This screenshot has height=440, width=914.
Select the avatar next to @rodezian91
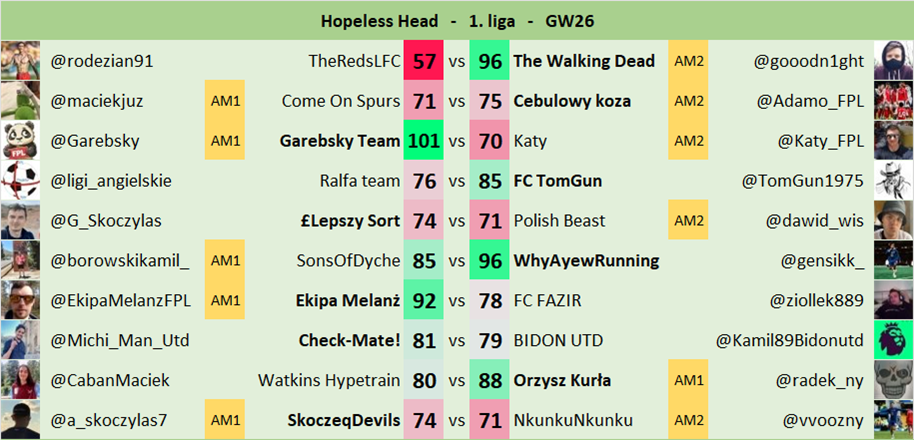point(20,61)
